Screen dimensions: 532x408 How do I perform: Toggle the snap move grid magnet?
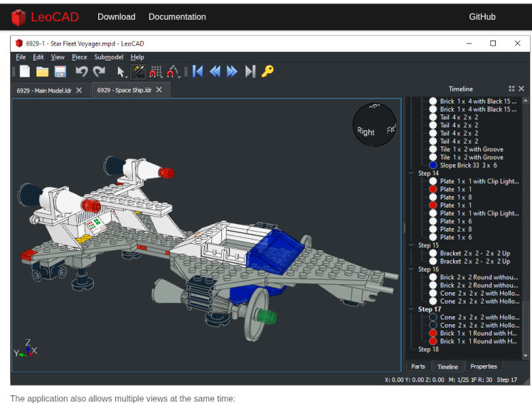click(156, 71)
